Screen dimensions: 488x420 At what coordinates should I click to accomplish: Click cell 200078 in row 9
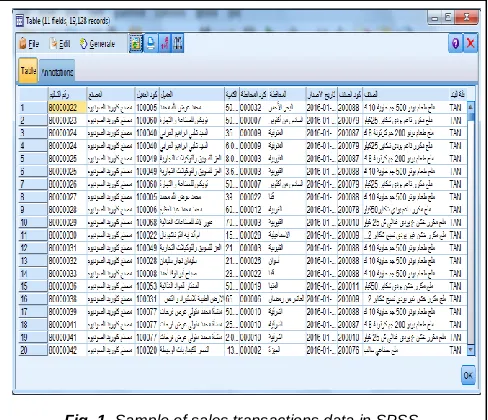click(349, 210)
